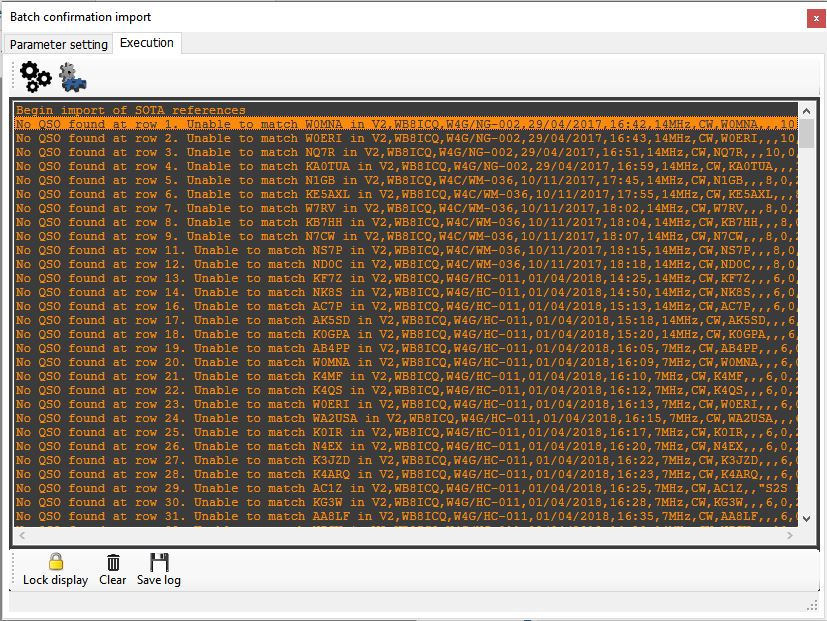Select the log line for row 19 AB4PP
This screenshot has height=621, width=827.
[406, 348]
